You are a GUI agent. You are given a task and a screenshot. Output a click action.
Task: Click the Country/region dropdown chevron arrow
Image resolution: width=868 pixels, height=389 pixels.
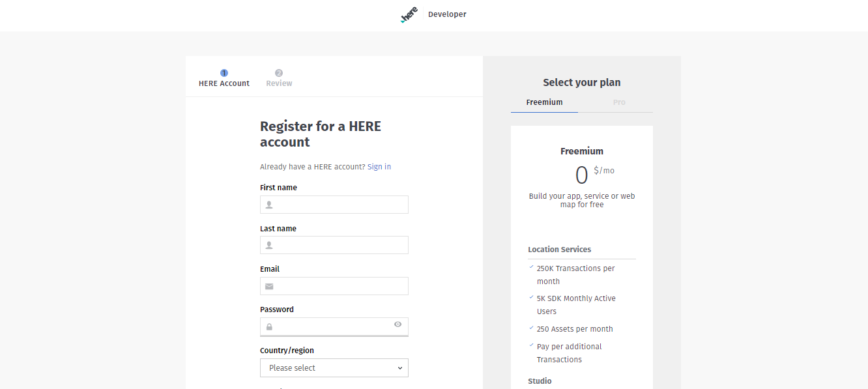[400, 368]
